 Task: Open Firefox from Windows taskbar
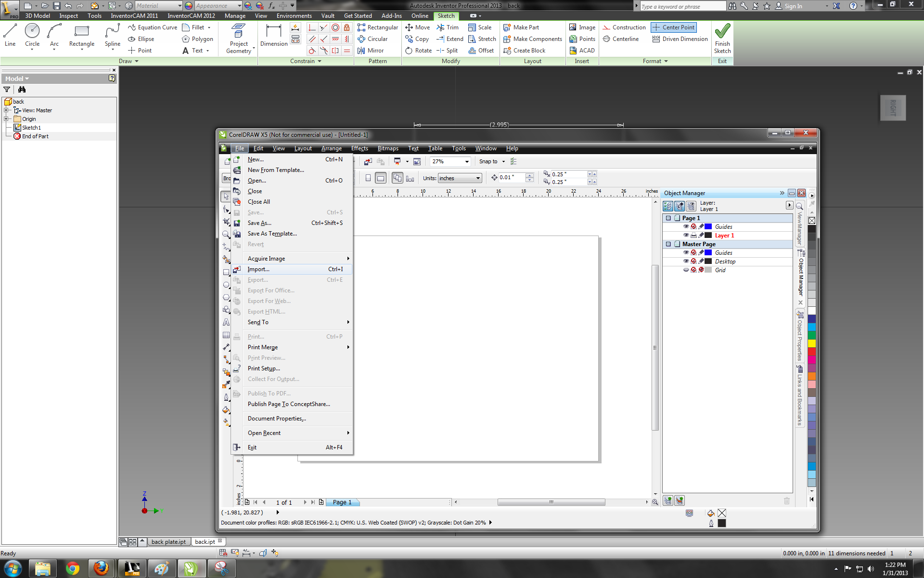(101, 568)
